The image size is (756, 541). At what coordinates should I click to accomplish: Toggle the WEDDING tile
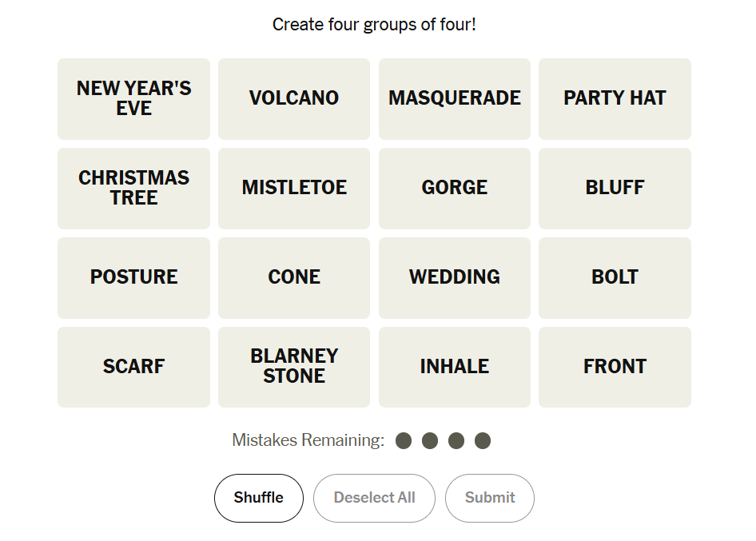coord(455,277)
